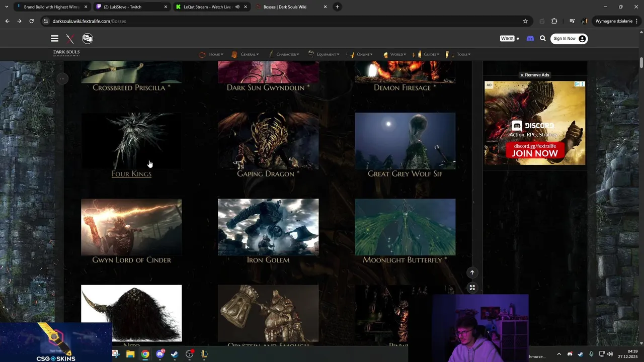Open File Explorer from the taskbar
The width and height of the screenshot is (644, 362).
(130, 354)
